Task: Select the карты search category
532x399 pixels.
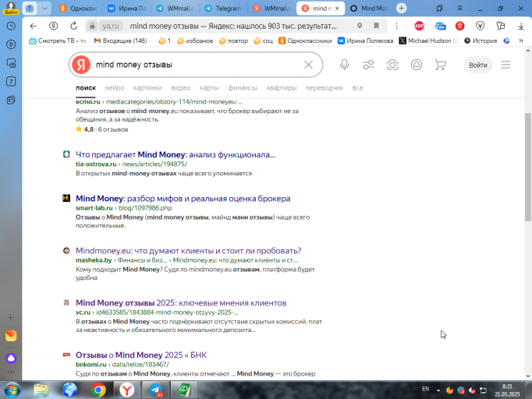Action: (208, 88)
